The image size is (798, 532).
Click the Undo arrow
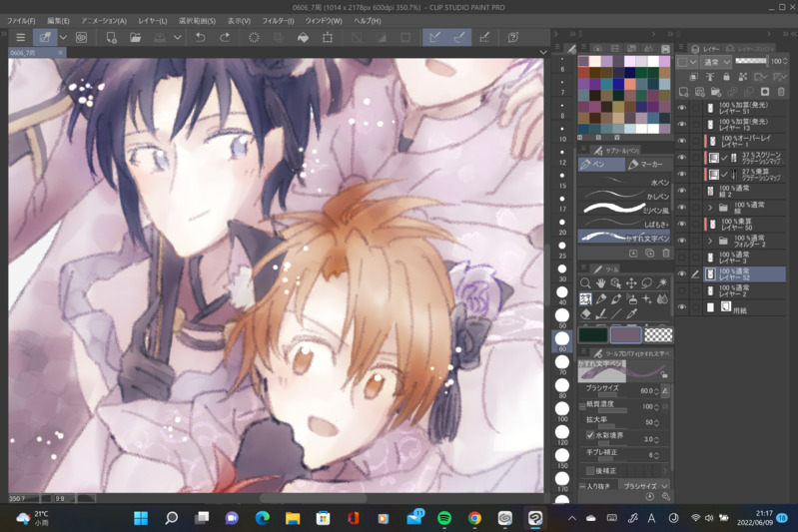[x=201, y=38]
